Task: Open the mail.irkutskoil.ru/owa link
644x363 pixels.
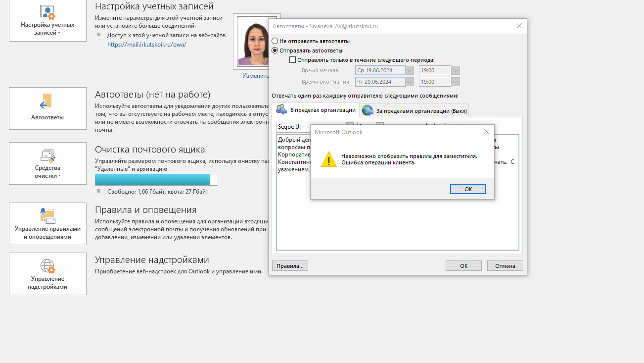Action: pyautogui.click(x=147, y=44)
